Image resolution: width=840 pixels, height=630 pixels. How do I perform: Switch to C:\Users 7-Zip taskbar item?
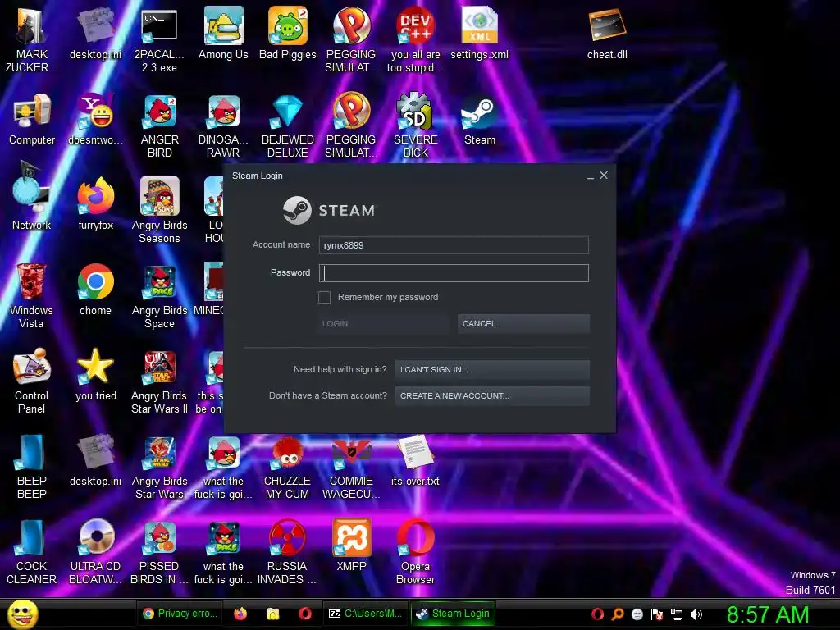pos(366,614)
